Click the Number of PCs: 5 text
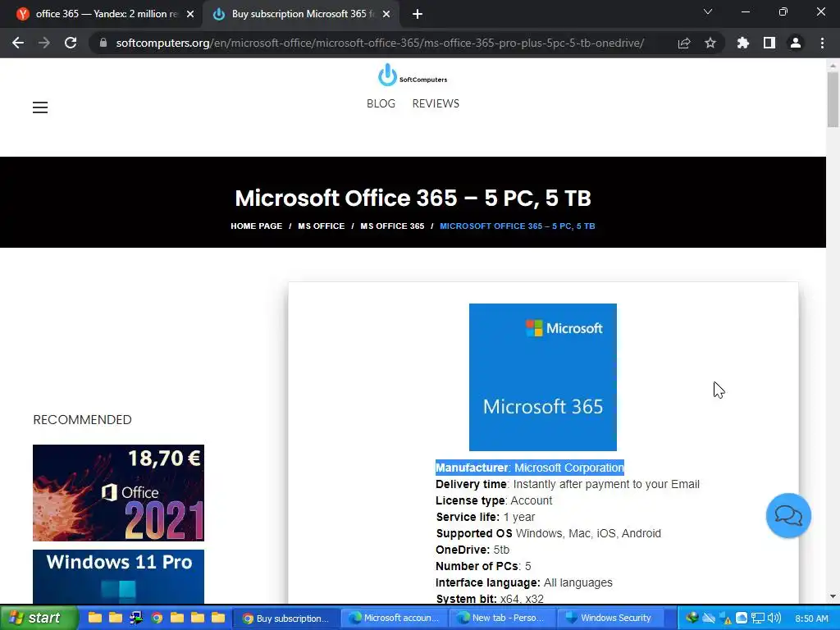 483,566
